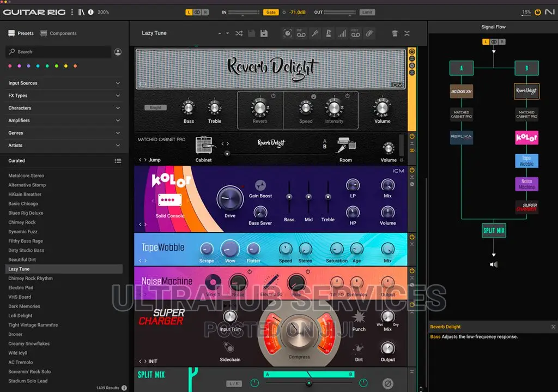This screenshot has height=392, width=558.
Task: Switch to the Components tab
Action: 59,33
